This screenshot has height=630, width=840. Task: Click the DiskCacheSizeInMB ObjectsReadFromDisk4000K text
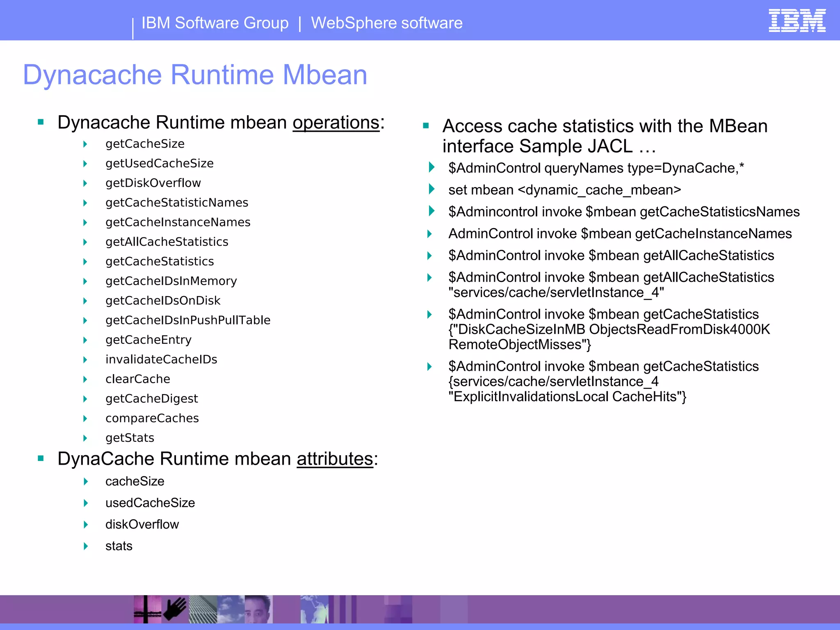614,329
